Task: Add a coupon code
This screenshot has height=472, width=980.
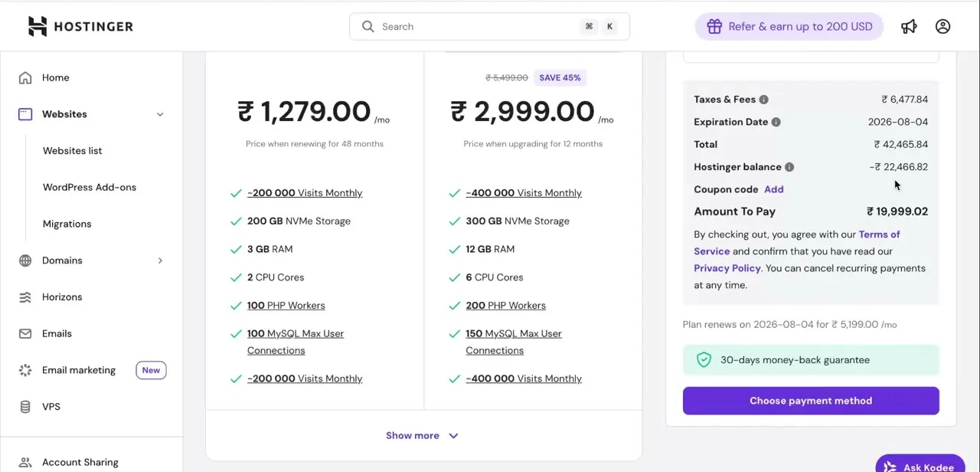Action: pyautogui.click(x=773, y=189)
